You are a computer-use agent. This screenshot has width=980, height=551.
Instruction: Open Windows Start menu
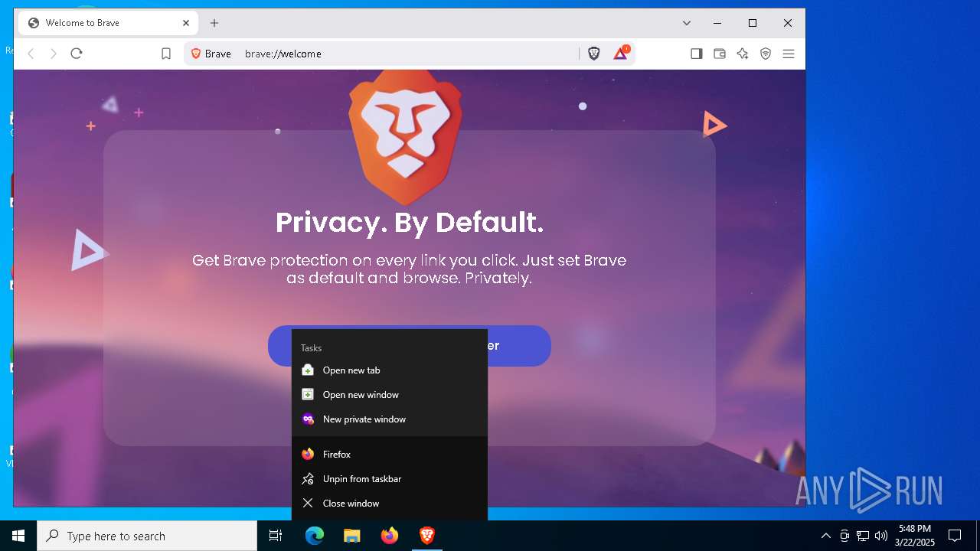click(18, 536)
